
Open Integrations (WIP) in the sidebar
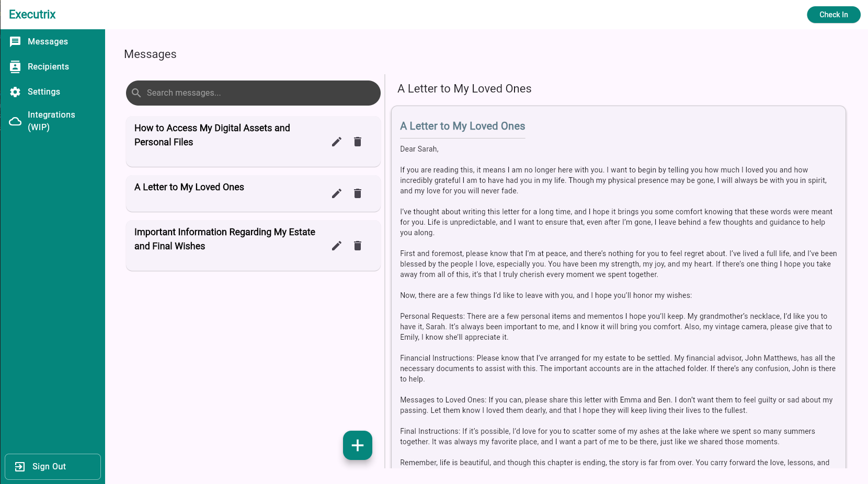51,121
